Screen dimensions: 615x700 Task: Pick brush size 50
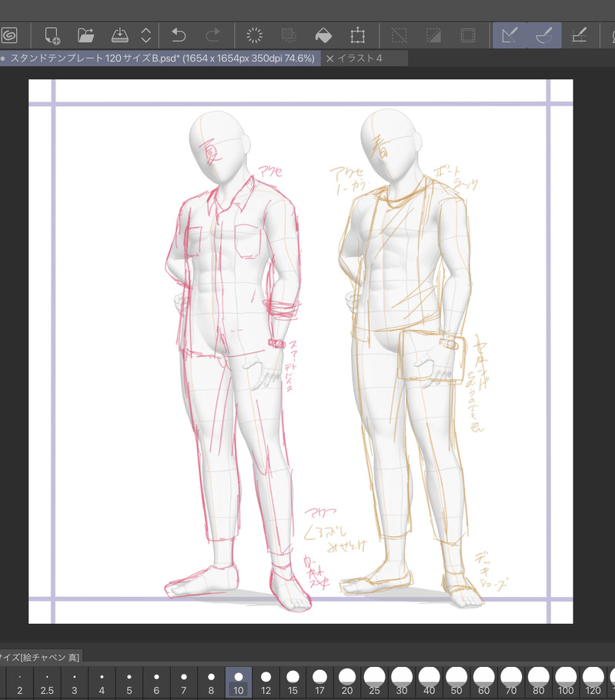coord(456,682)
